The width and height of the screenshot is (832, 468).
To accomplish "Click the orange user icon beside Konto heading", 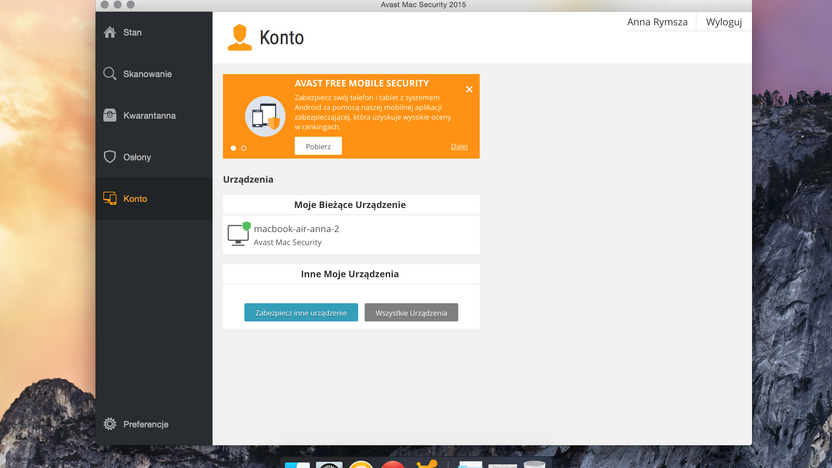I will click(240, 38).
